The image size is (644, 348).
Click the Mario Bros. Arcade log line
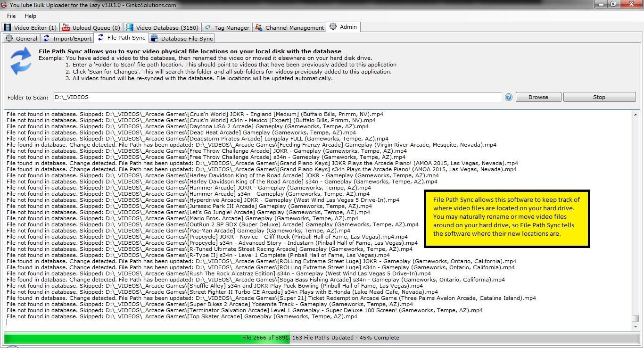coord(182,218)
